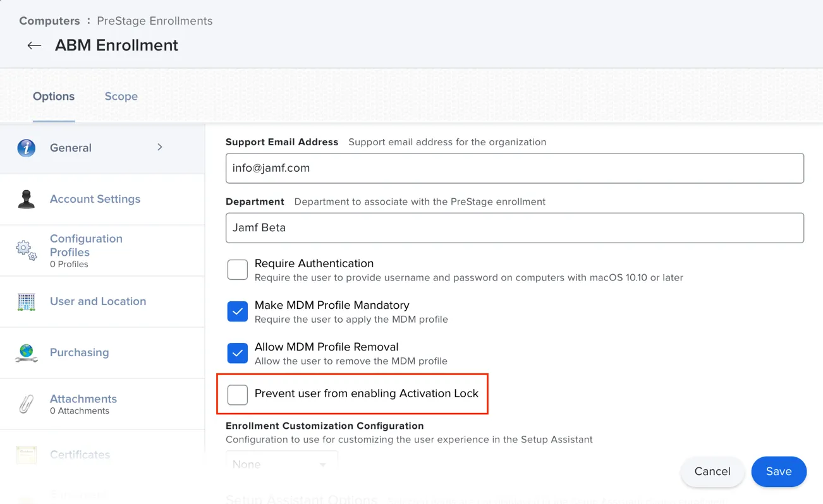Open the Computers breadcrumb link
This screenshot has width=823, height=504.
(x=49, y=20)
